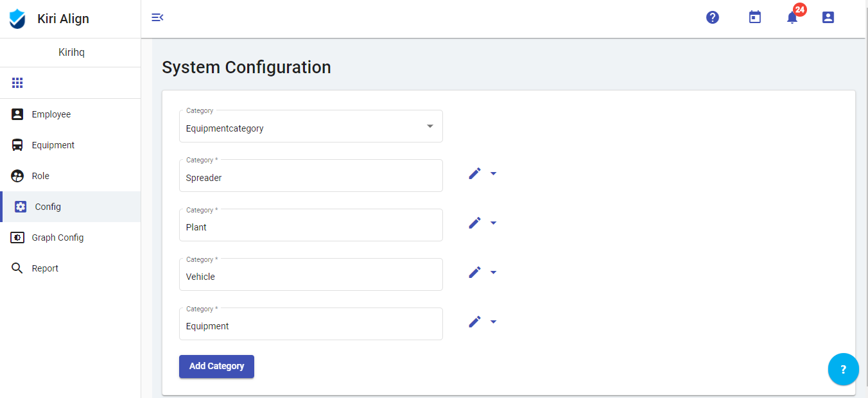Viewport: 868px width, 398px height.
Task: Click the Add Category button
Action: tap(216, 367)
